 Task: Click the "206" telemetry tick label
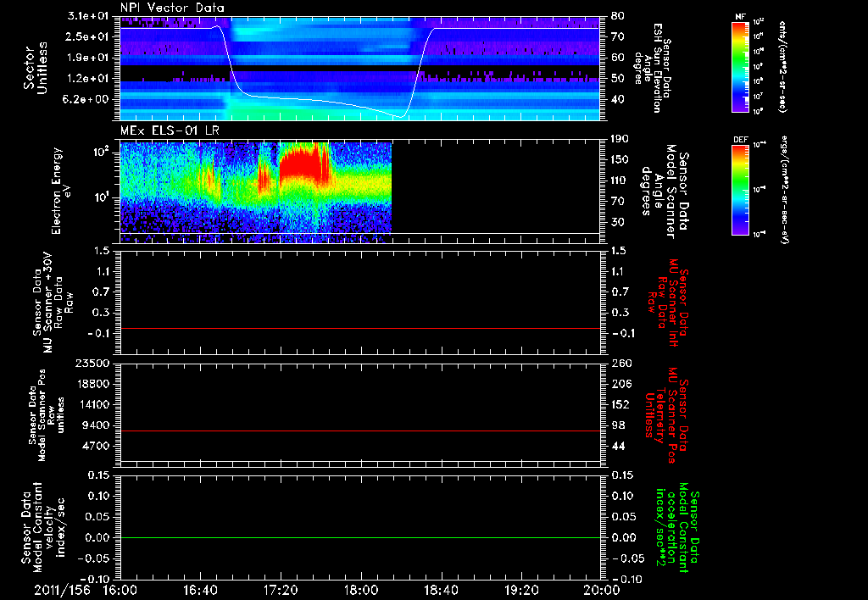point(620,384)
